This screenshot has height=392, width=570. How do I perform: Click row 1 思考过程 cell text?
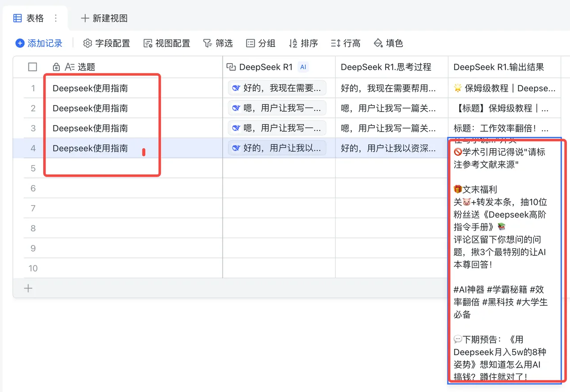[x=388, y=88]
